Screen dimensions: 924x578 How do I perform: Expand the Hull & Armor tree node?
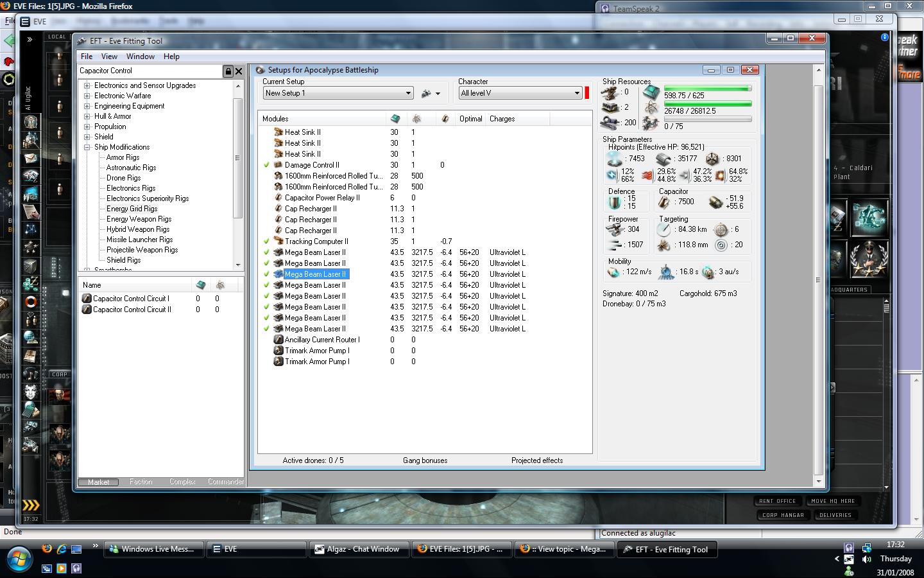(x=87, y=116)
